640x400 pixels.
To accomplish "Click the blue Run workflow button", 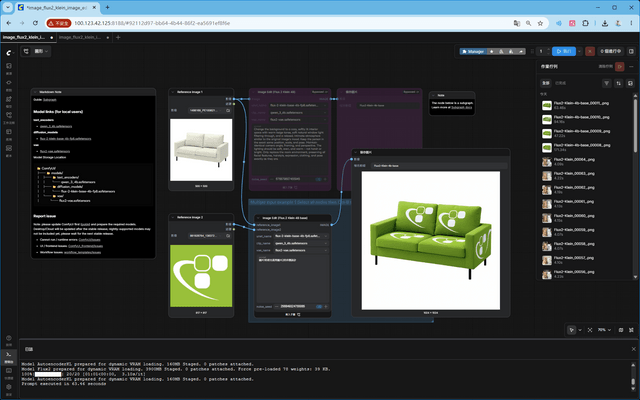I will (x=564, y=51).
